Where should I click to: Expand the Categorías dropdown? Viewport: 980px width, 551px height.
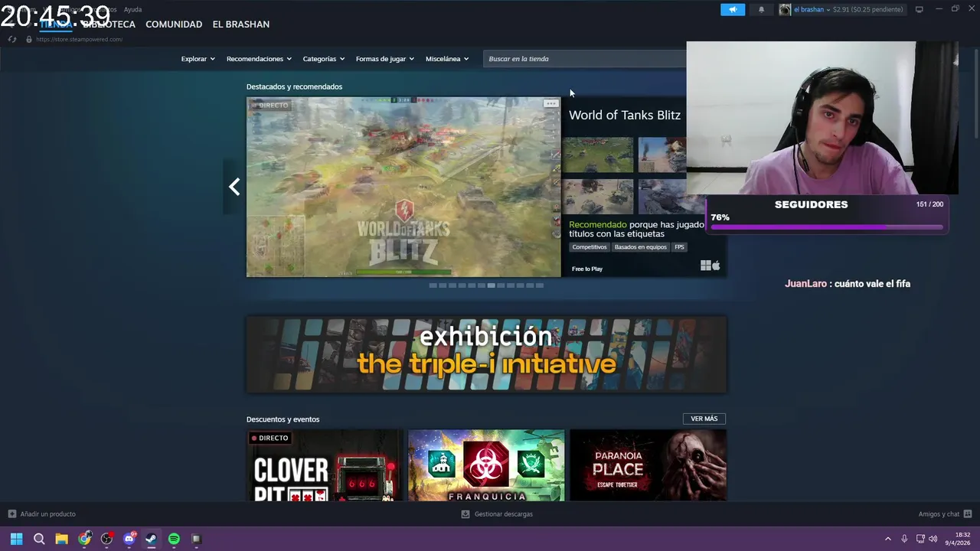tap(323, 59)
